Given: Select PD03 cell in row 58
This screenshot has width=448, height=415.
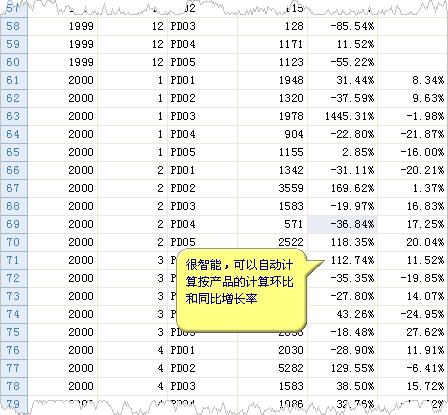Looking at the screenshot, I should coord(202,26).
